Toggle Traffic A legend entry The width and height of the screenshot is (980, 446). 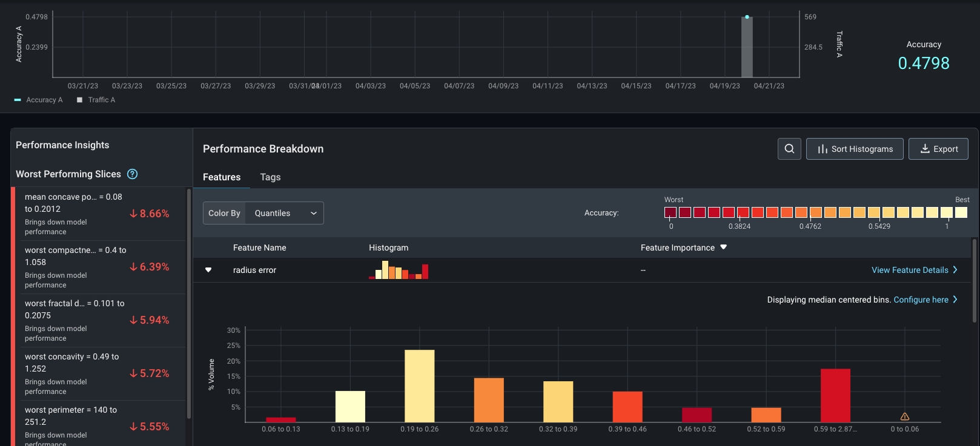tap(96, 100)
